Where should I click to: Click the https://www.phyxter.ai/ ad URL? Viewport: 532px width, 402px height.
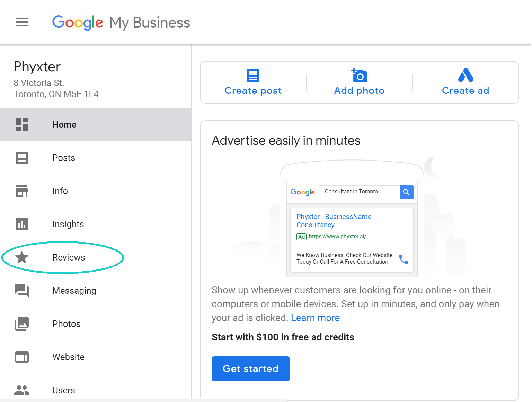tap(337, 237)
